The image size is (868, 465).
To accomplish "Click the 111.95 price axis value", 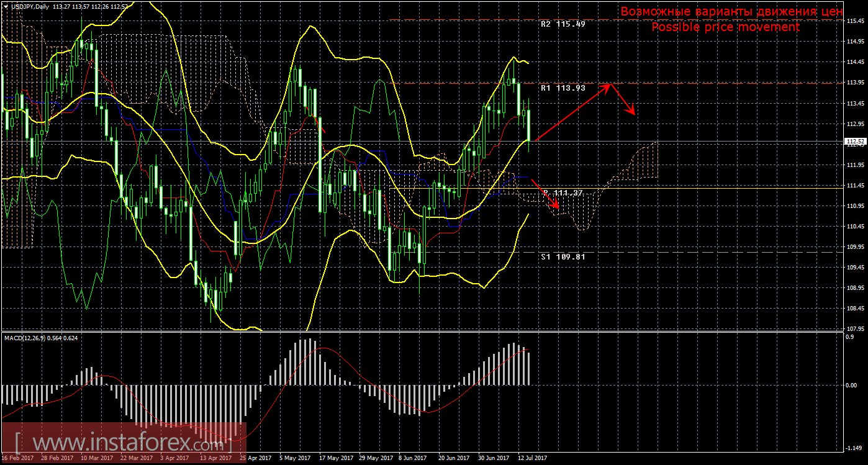I will 855,165.
